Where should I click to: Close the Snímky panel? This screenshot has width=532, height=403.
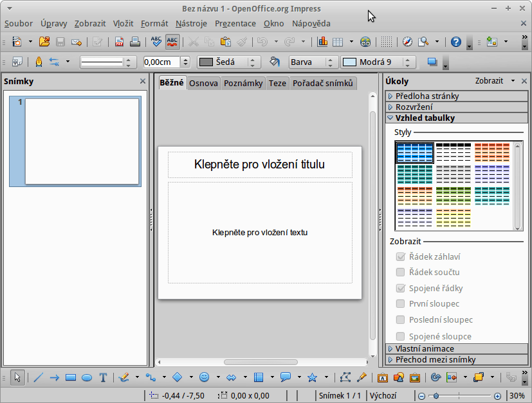pyautogui.click(x=143, y=82)
